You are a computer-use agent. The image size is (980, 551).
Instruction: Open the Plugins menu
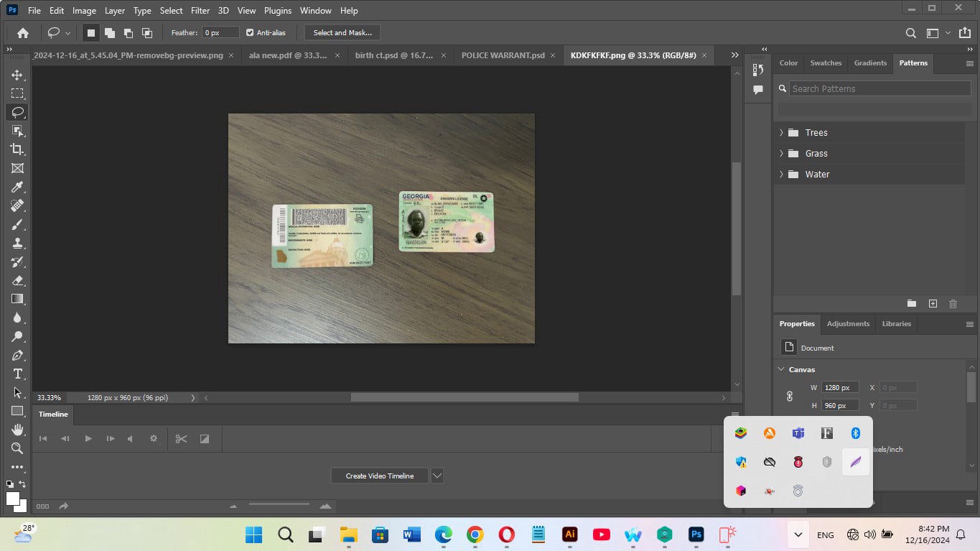point(278,11)
